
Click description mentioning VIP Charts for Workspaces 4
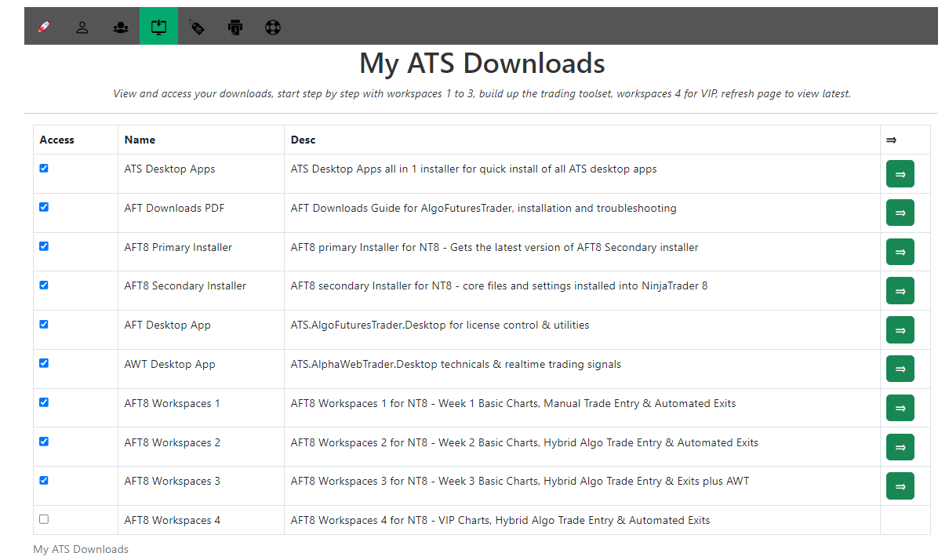tap(500, 521)
